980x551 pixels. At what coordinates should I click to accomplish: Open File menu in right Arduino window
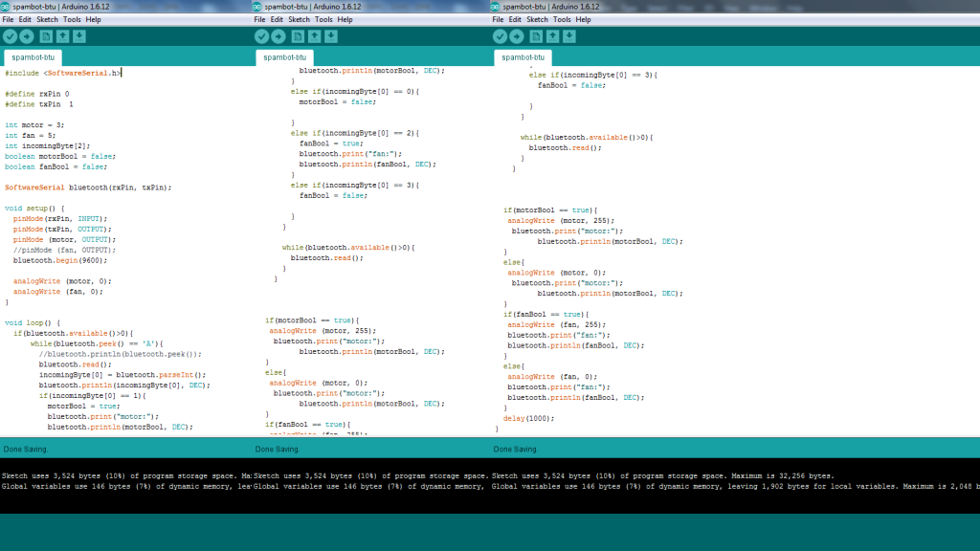coord(498,19)
